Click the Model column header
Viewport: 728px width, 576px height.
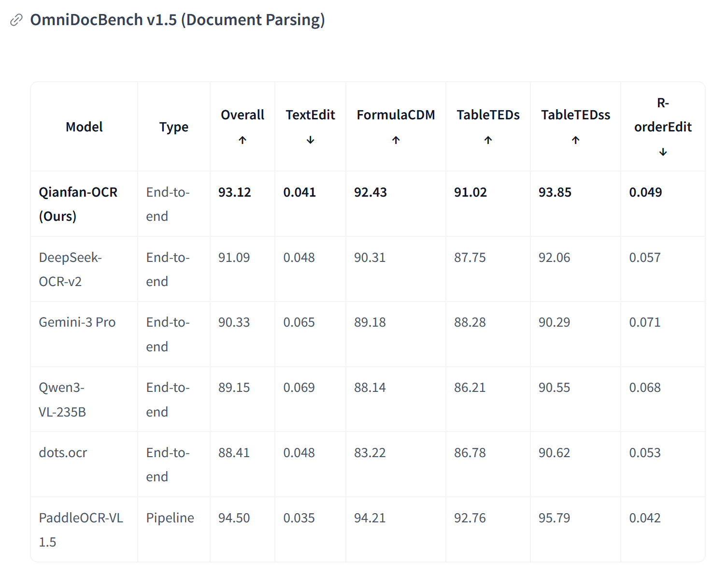pos(84,127)
